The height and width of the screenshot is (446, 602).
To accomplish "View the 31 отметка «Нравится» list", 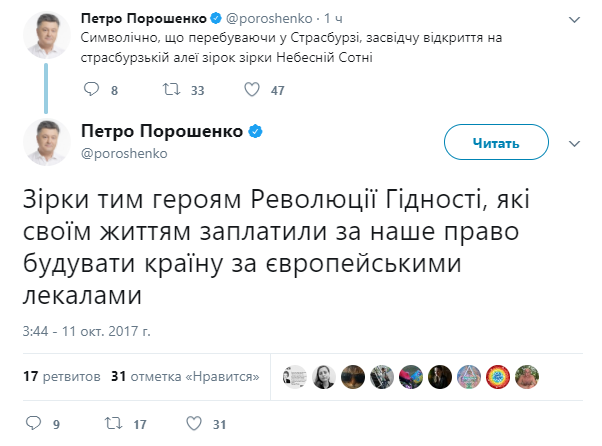I will click(186, 377).
